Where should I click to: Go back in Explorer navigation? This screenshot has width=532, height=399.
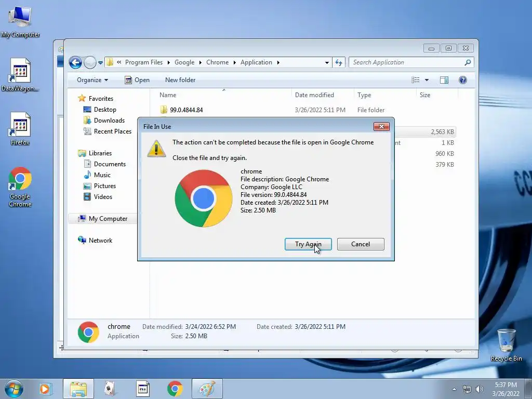point(75,62)
